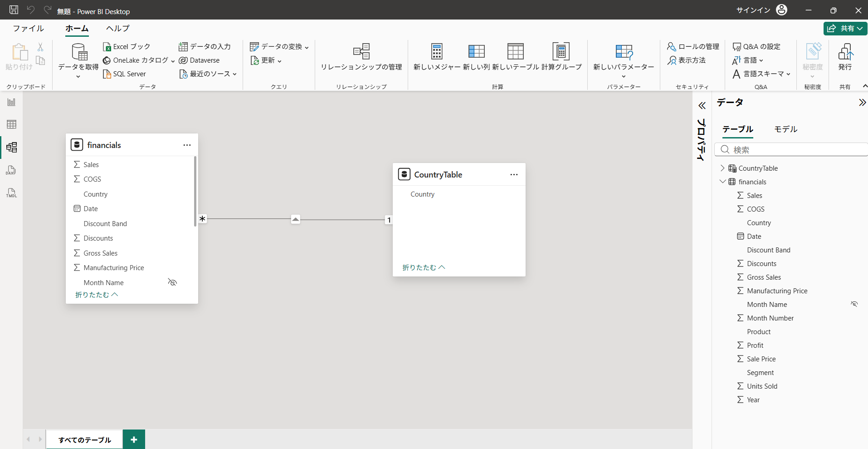Collapse CountryTable card with 折りたたむ
This screenshot has width=868, height=449.
424,267
